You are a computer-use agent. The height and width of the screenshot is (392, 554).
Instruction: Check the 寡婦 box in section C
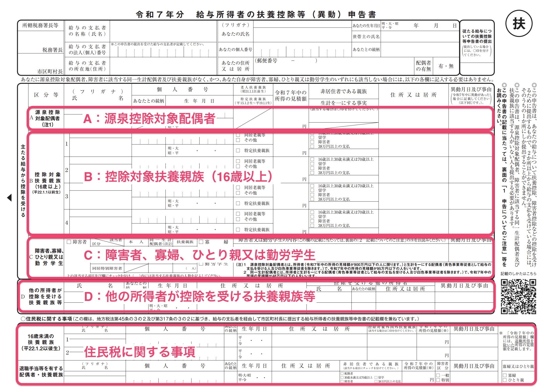[201, 242]
